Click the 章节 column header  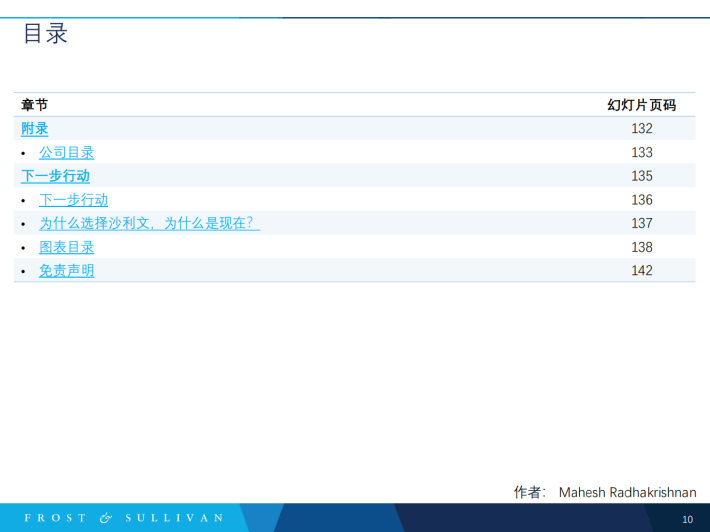[35, 105]
